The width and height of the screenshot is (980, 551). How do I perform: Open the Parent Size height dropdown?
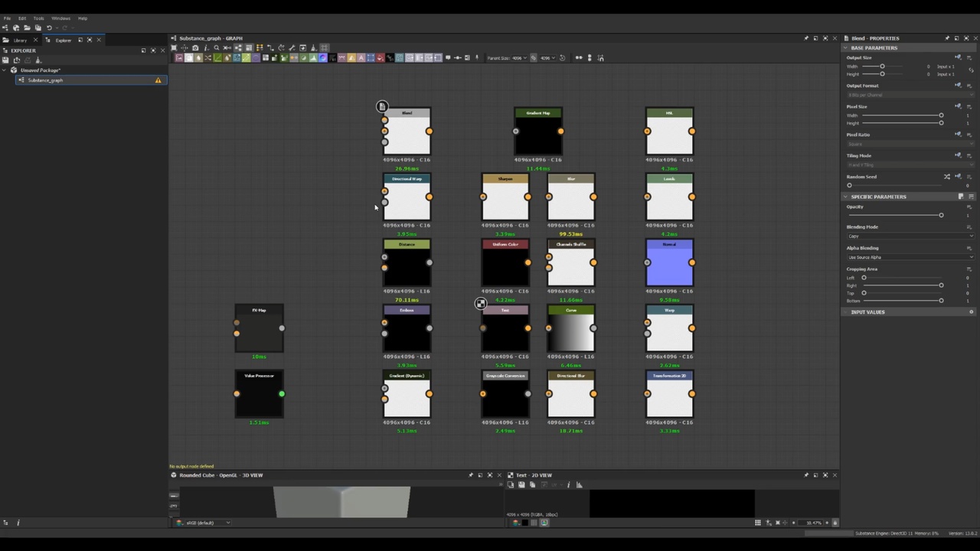click(548, 57)
